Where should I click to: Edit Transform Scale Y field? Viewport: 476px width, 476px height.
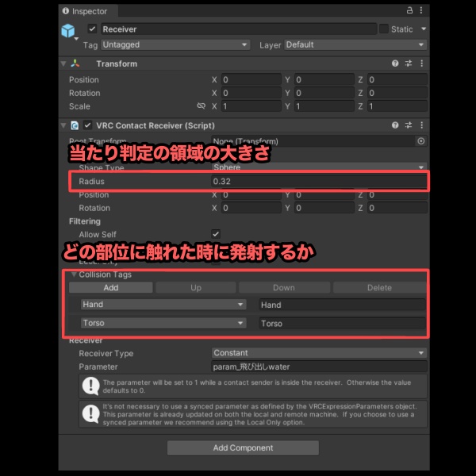(x=324, y=106)
